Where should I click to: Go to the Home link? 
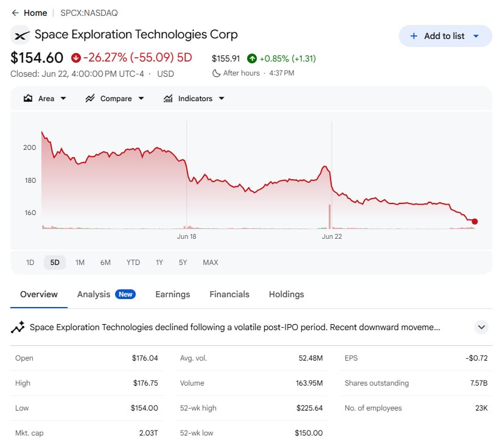(35, 13)
